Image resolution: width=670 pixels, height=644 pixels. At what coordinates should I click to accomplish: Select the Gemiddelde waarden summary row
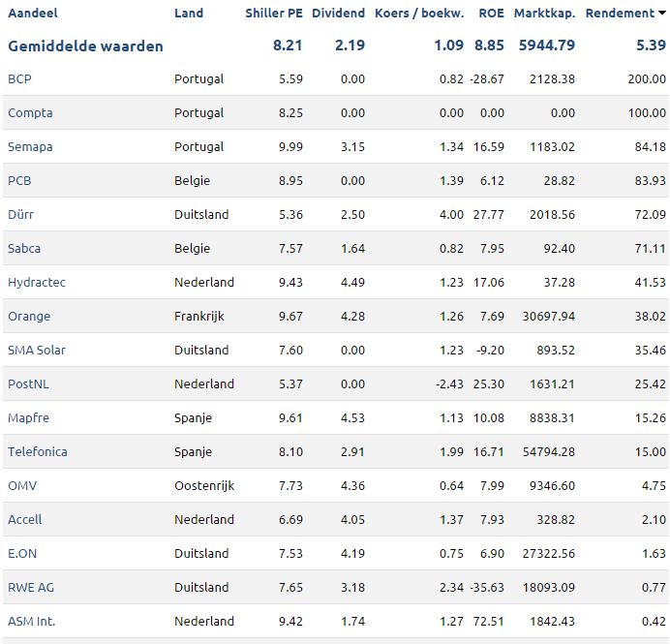point(336,46)
